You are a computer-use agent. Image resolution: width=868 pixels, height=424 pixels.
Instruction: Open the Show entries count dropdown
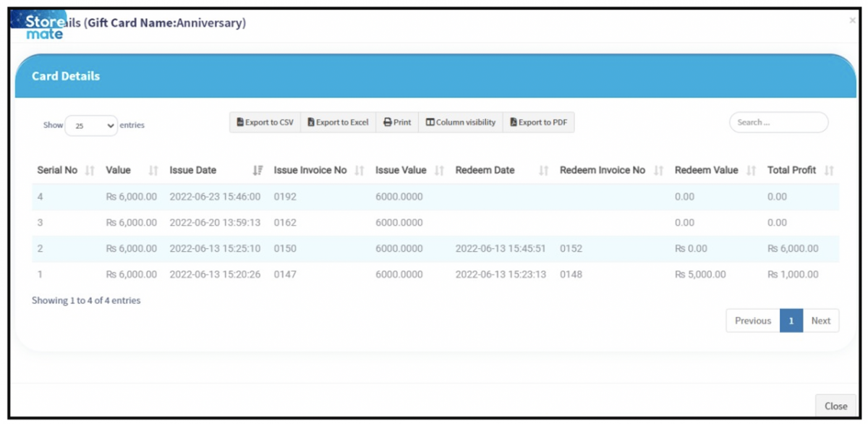91,125
